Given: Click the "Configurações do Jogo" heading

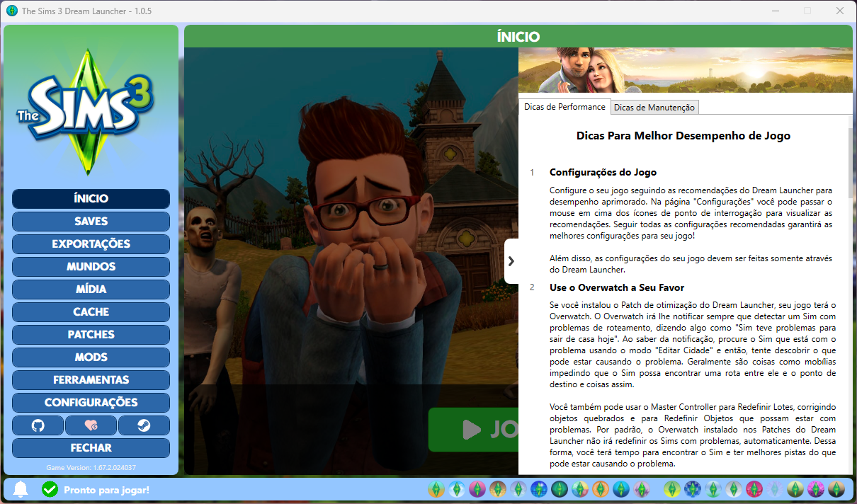Looking at the screenshot, I should [603, 172].
